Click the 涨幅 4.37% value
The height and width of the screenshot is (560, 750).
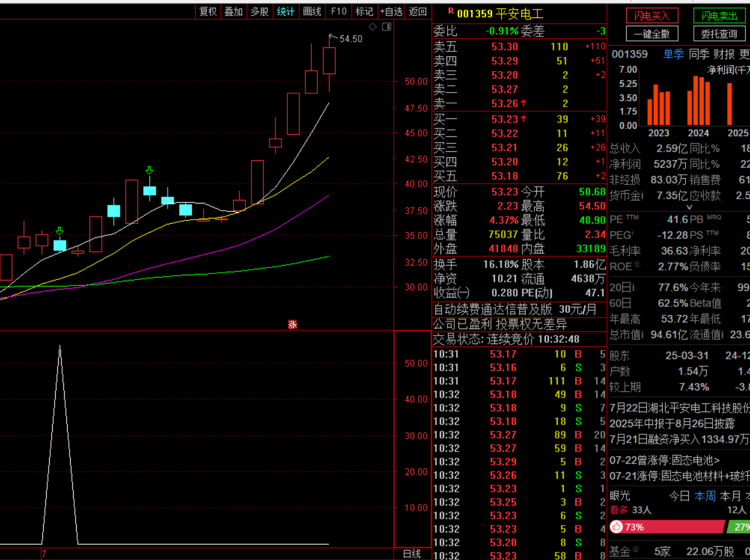(x=503, y=220)
